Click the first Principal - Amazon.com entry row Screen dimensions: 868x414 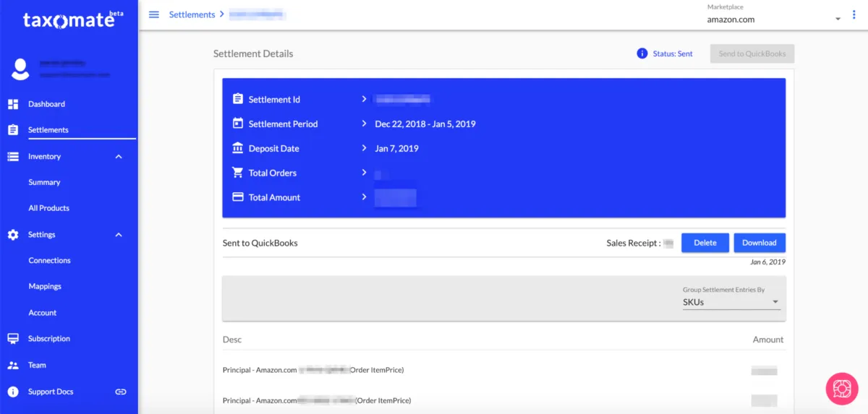[503, 370]
